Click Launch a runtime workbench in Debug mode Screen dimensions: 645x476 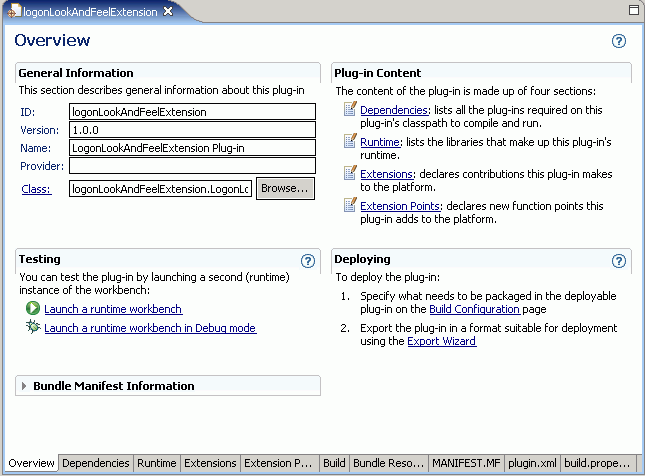click(150, 328)
